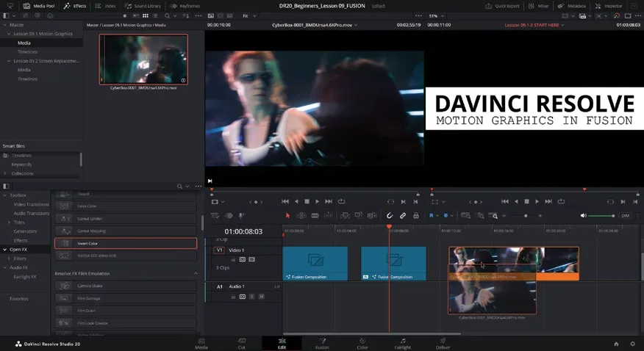Switch to the Fairlight page
Viewport: 644px width, 351px height.
(x=403, y=344)
